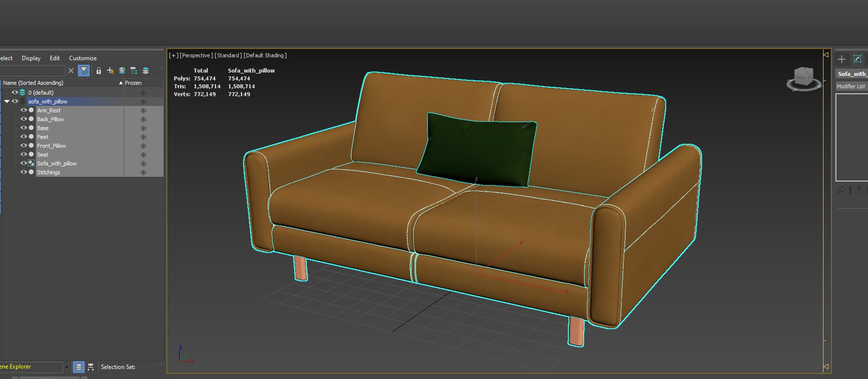
Task: Hide Base with its eye icon
Action: pos(24,128)
